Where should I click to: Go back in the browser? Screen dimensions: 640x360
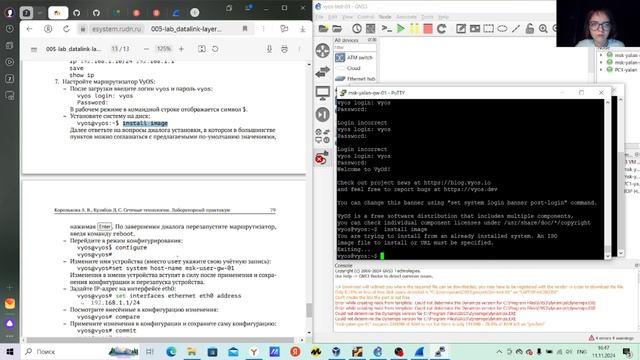(x=29, y=29)
